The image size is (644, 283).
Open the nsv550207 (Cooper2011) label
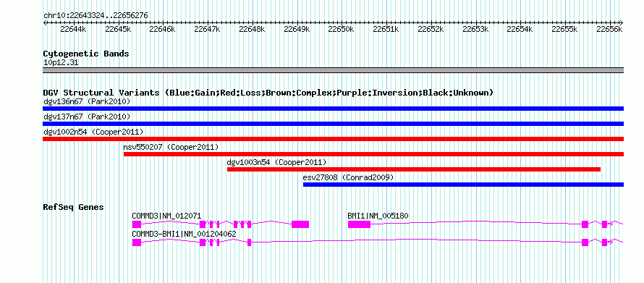tap(171, 147)
